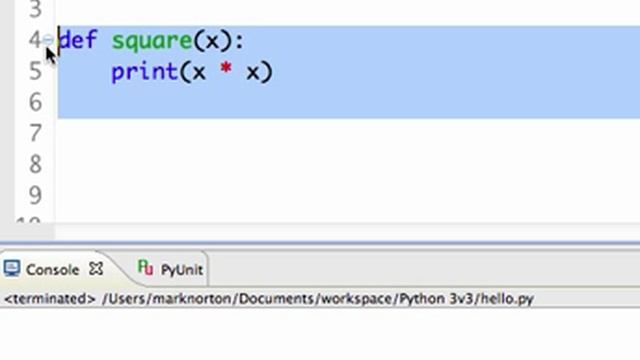This screenshot has height=360, width=640.
Task: Click the 'print' call on line 5
Action: [145, 73]
